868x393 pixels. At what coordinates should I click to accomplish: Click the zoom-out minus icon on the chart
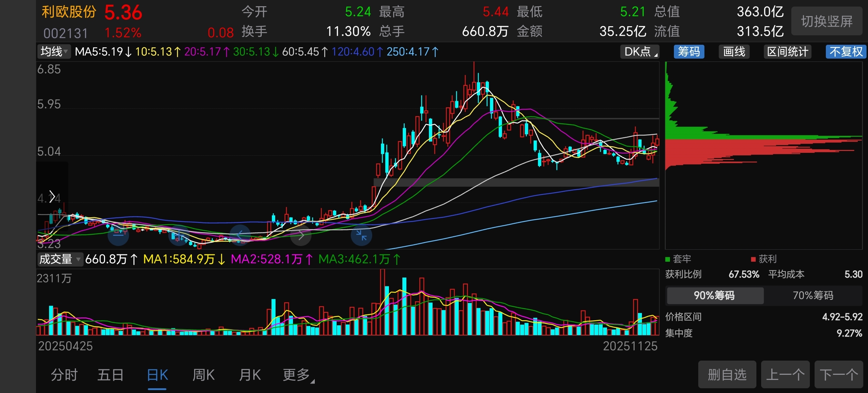point(118,235)
